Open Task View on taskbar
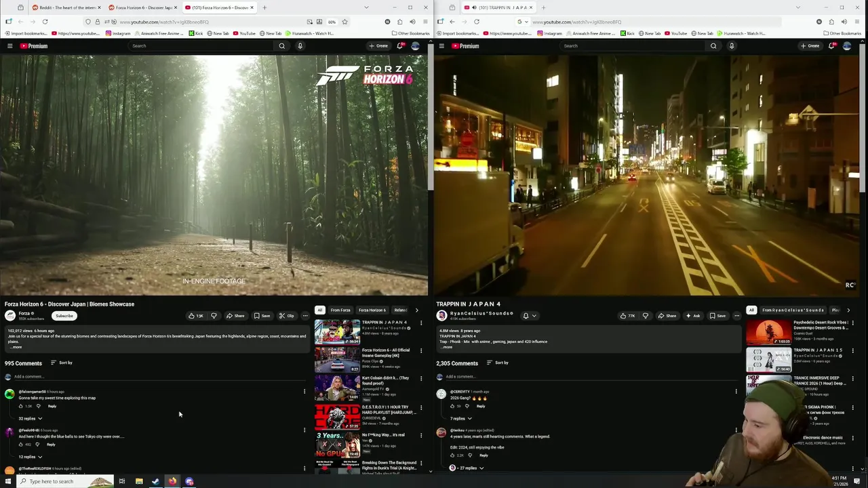 tap(121, 481)
